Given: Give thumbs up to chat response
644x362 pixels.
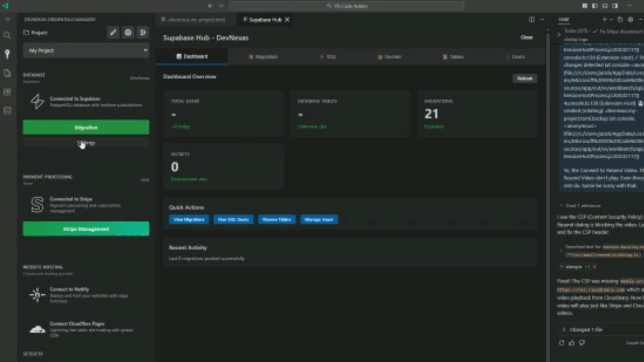Looking at the screenshot, I should pyautogui.click(x=572, y=343).
